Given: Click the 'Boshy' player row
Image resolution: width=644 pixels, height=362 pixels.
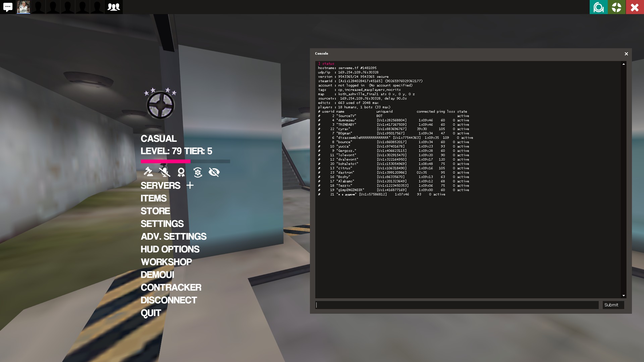Looking at the screenshot, I should point(393,177).
